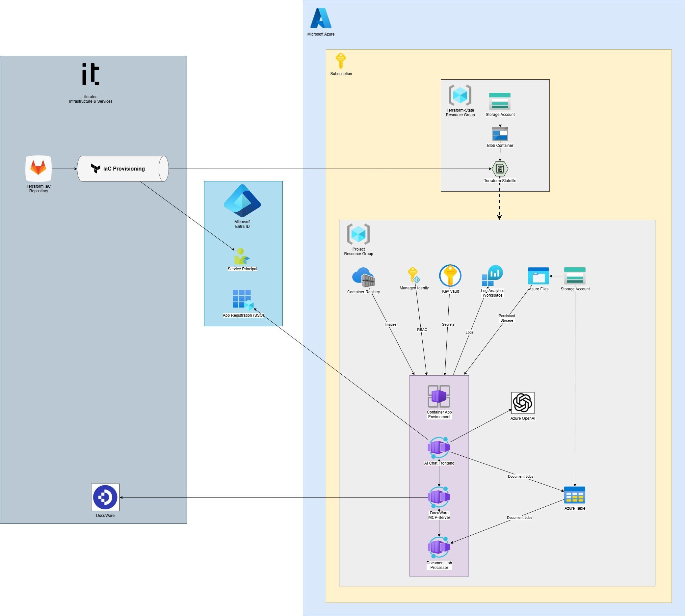Image resolution: width=685 pixels, height=616 pixels.
Task: Click the Azure Table icon
Action: pos(575,495)
